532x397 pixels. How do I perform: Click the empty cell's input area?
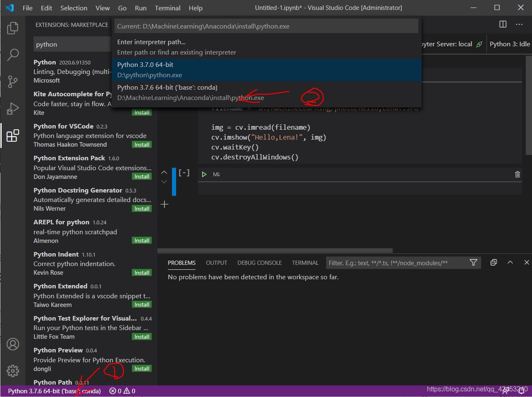[x=360, y=189]
